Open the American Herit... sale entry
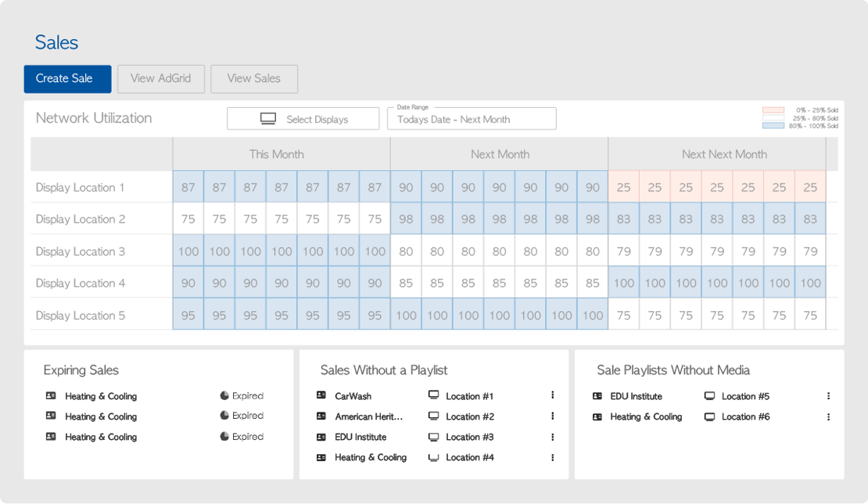 [368, 416]
